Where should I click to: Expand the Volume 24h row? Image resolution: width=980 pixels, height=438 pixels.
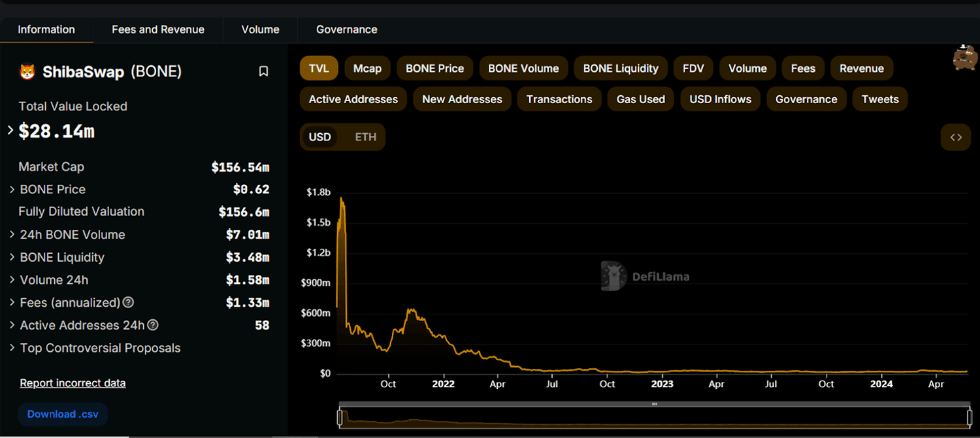(x=12, y=280)
